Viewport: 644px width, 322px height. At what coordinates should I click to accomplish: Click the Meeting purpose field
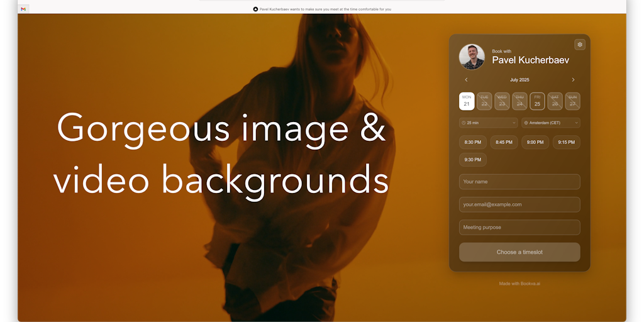tap(519, 227)
